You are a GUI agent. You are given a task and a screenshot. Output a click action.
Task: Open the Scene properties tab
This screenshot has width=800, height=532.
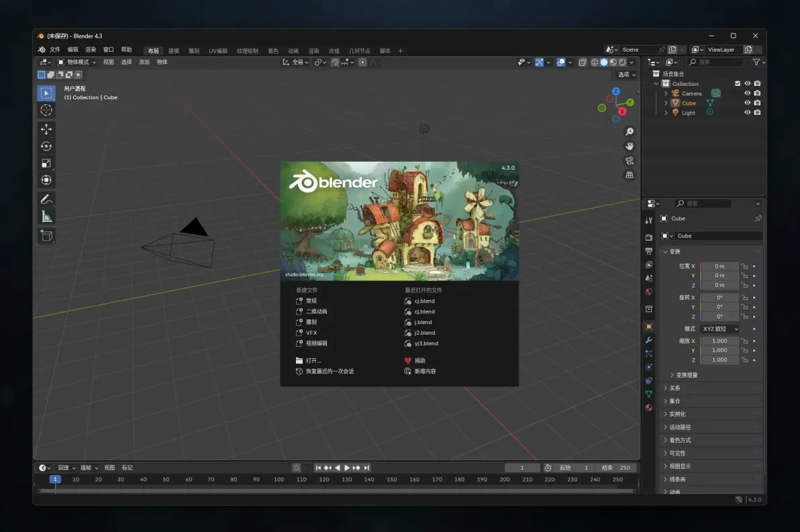click(649, 278)
